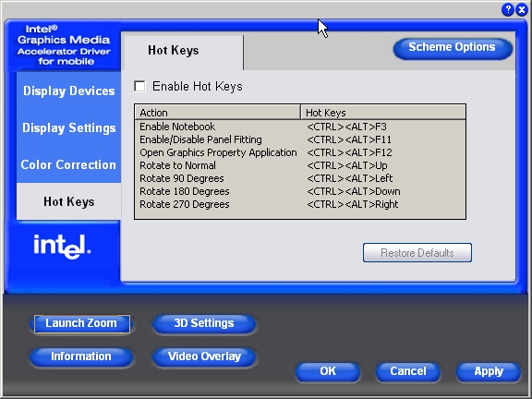Click Launch Zoom button

[x=81, y=323]
